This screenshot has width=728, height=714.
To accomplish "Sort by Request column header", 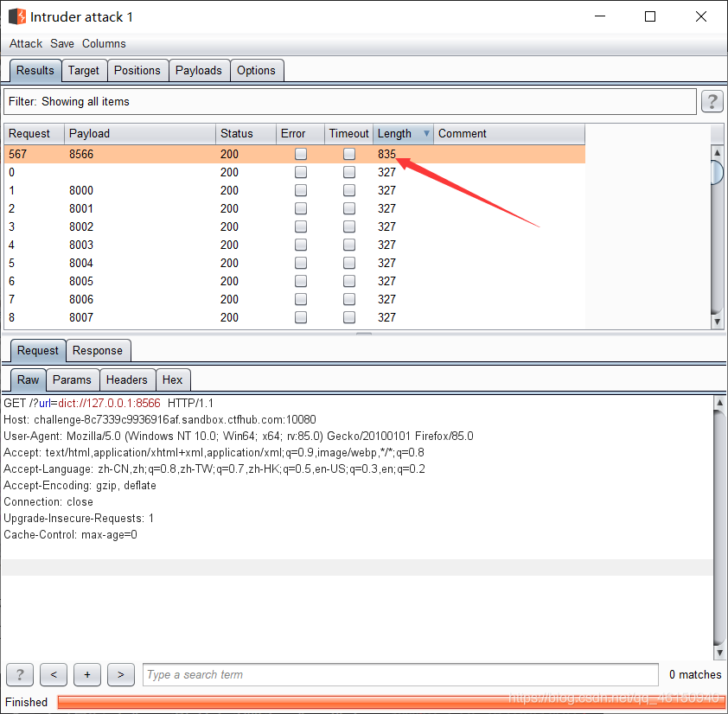I will (x=34, y=134).
